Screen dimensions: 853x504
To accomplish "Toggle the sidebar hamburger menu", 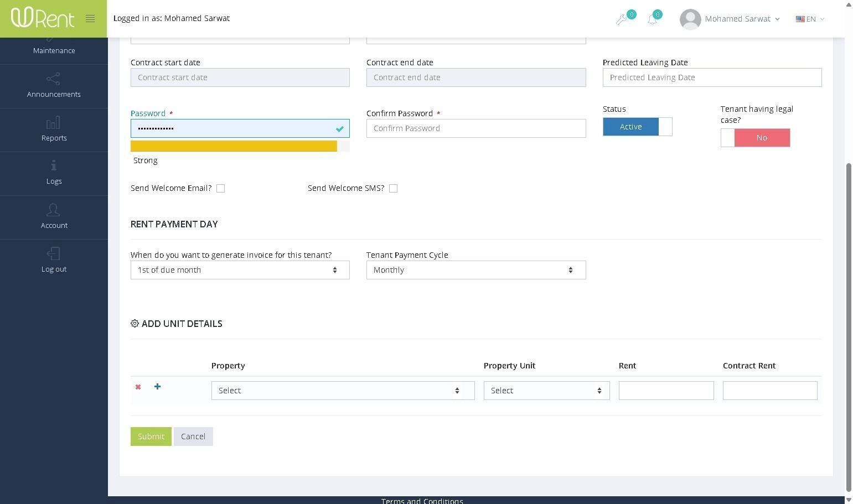I will (x=90, y=19).
